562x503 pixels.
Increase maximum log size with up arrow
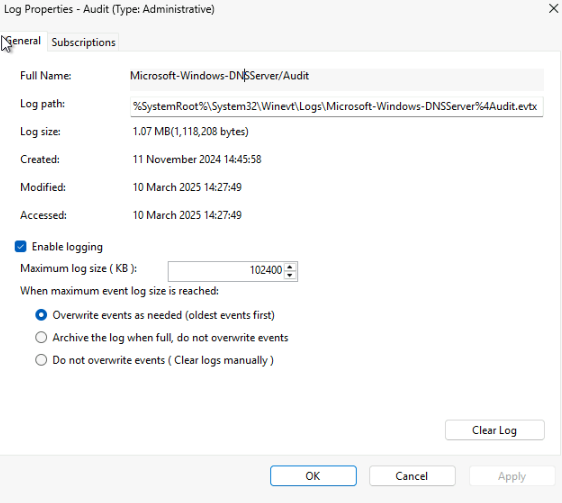tap(290, 267)
